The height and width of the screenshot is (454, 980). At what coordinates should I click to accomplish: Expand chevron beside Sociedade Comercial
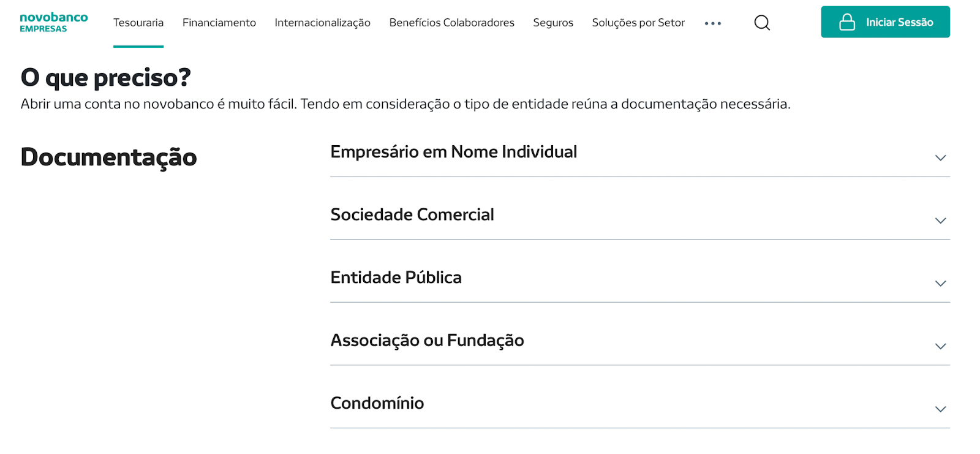point(940,221)
